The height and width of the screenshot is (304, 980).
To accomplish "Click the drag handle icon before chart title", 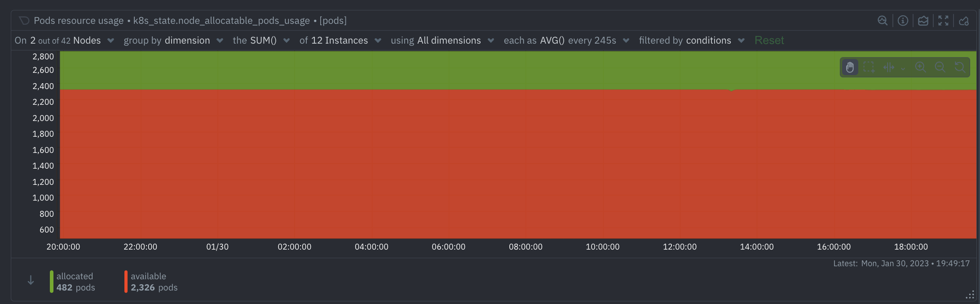I will (x=24, y=21).
